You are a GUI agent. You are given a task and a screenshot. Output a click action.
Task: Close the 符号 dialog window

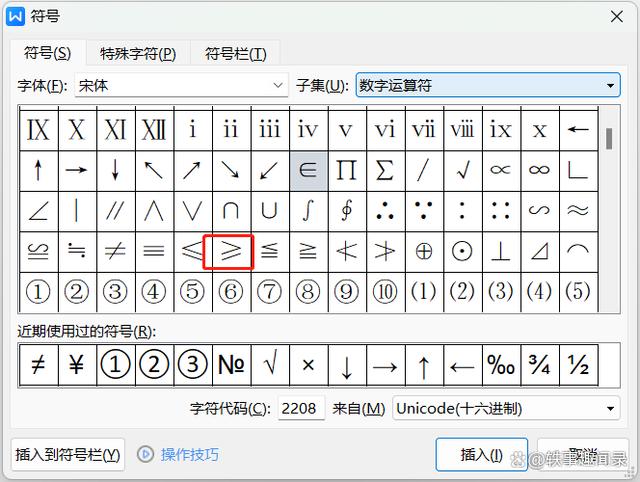[617, 17]
